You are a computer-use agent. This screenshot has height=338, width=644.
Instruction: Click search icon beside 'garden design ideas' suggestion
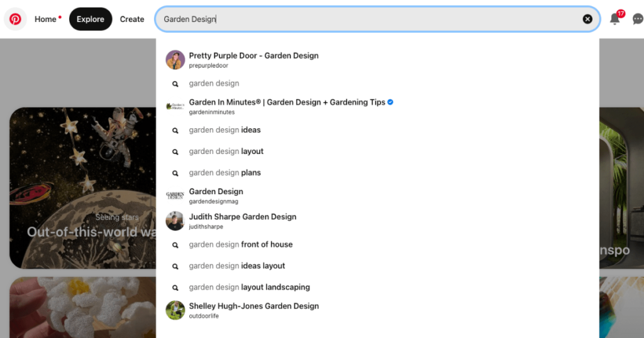(175, 131)
